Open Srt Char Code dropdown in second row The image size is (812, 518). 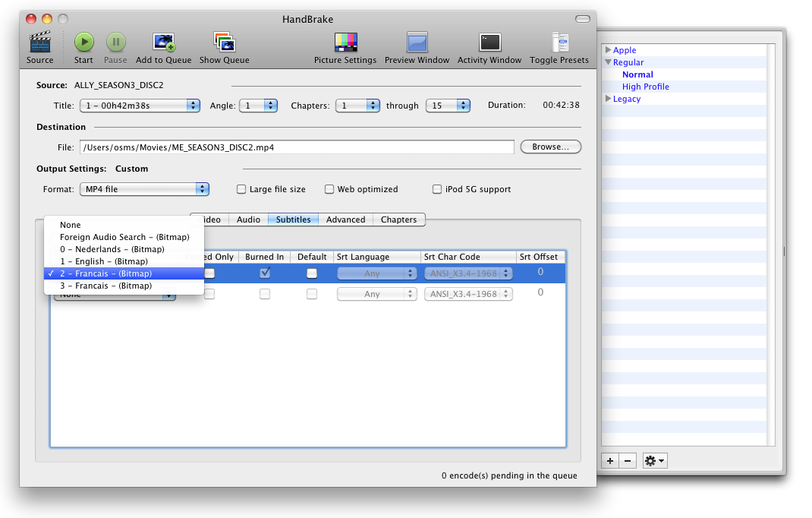(x=468, y=294)
